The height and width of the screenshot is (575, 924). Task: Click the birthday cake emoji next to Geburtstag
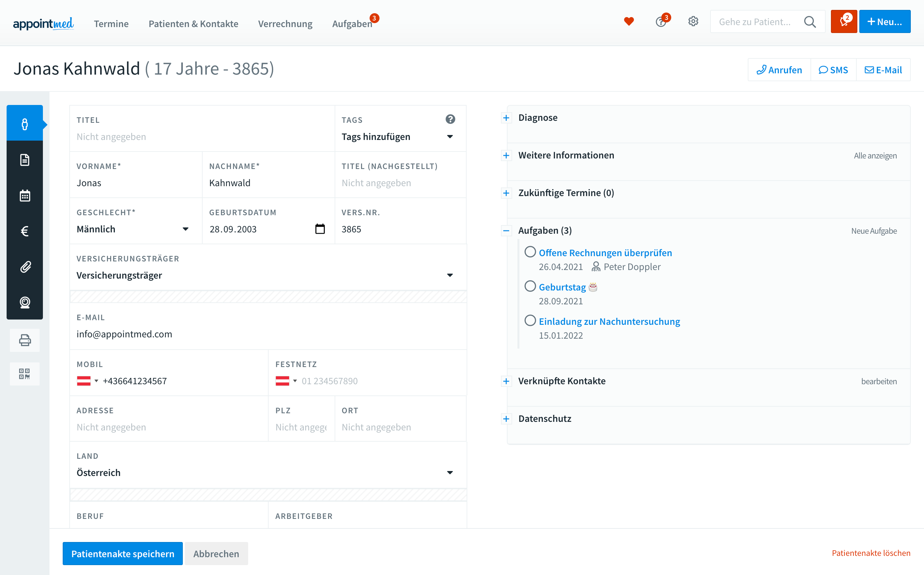pyautogui.click(x=593, y=287)
